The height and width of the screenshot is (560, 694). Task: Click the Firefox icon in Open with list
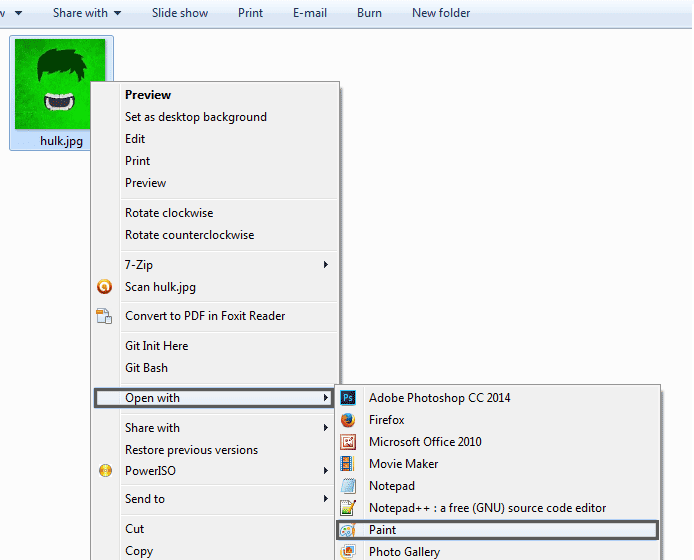pos(348,420)
